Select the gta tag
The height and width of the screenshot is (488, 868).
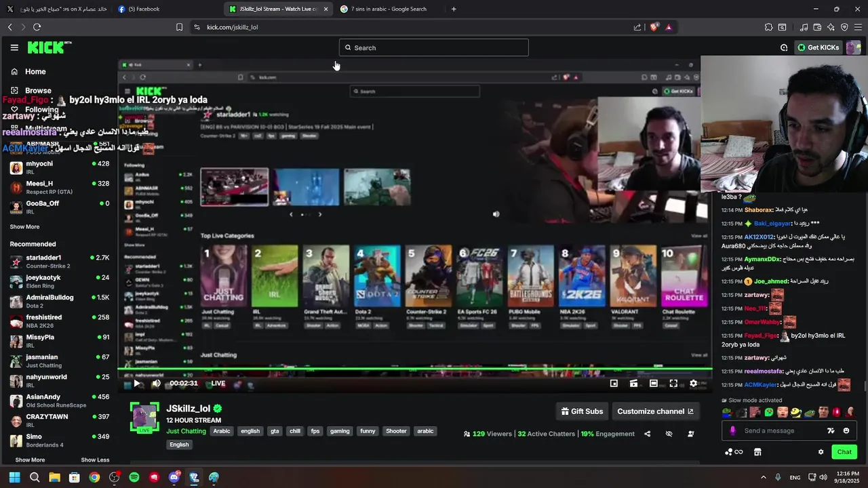(275, 431)
